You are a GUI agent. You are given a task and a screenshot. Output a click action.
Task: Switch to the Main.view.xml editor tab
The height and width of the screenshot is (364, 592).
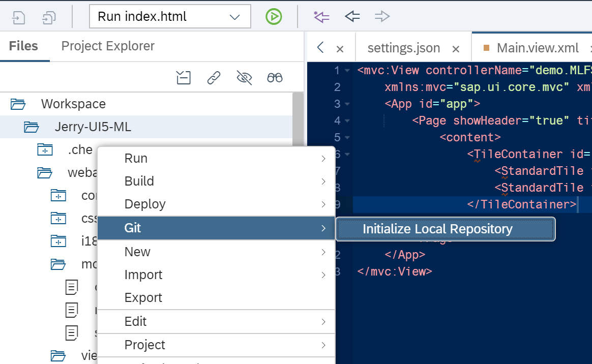(538, 48)
